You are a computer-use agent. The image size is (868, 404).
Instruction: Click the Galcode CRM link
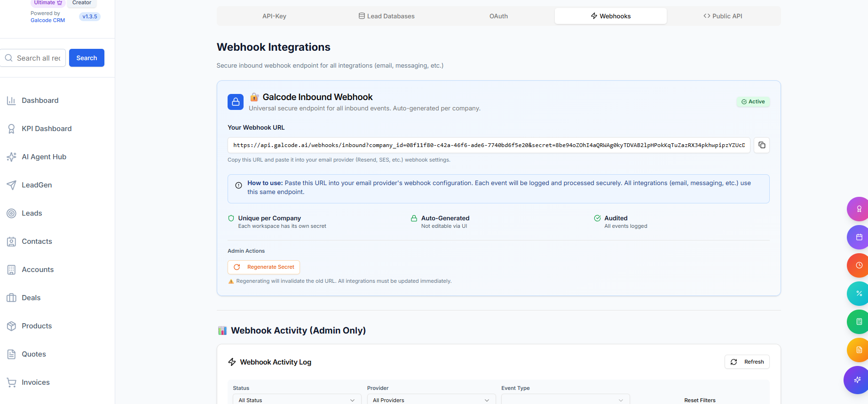pos(48,20)
